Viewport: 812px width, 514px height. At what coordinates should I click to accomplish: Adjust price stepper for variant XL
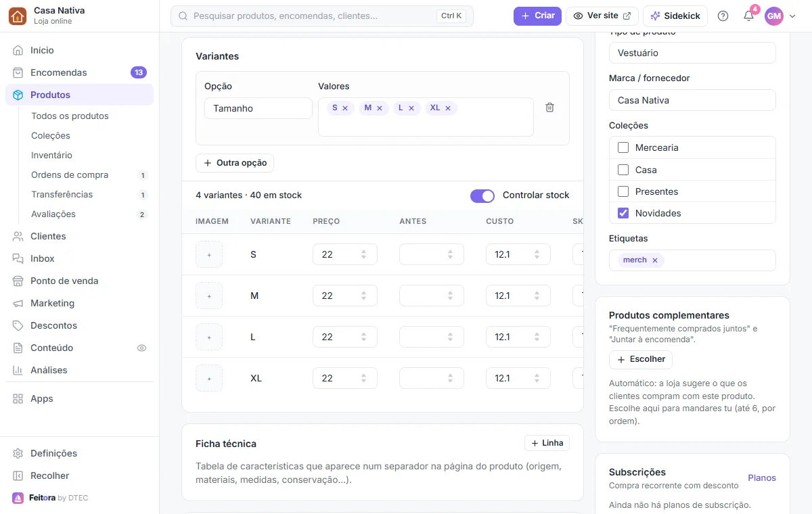[x=364, y=378]
